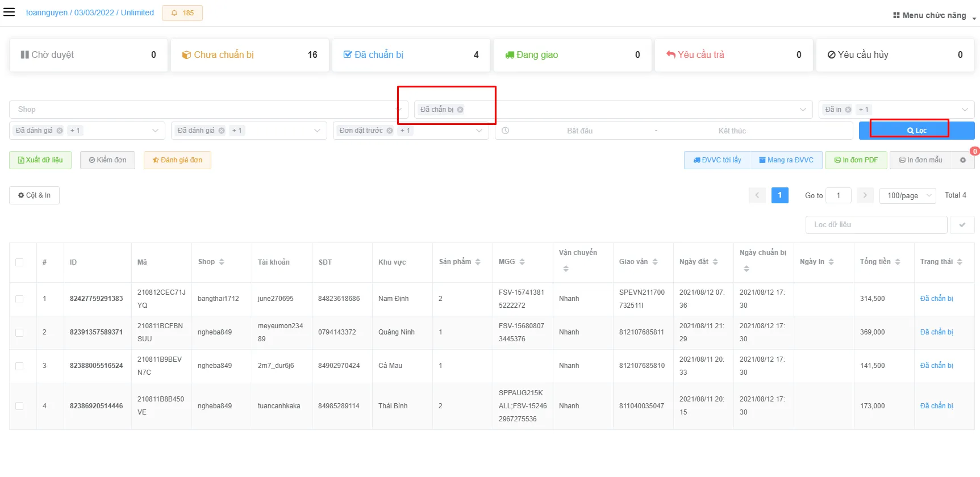
Task: Click the Xuất dữ liệu export button
Action: 40,160
